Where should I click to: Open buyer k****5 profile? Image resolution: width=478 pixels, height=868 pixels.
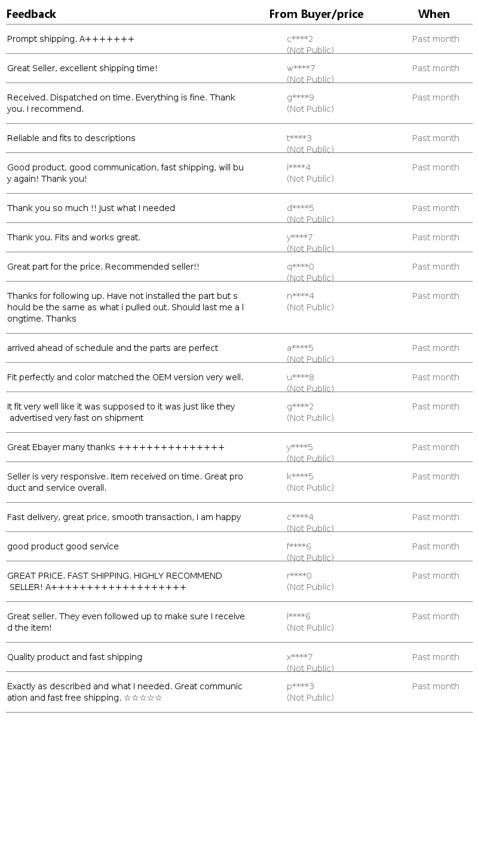(x=300, y=476)
